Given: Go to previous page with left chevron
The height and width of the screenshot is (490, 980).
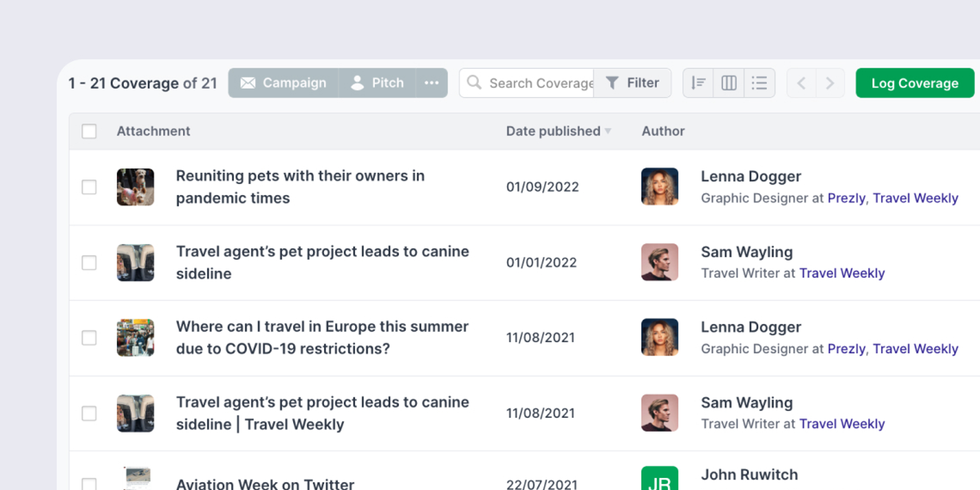Looking at the screenshot, I should point(801,83).
